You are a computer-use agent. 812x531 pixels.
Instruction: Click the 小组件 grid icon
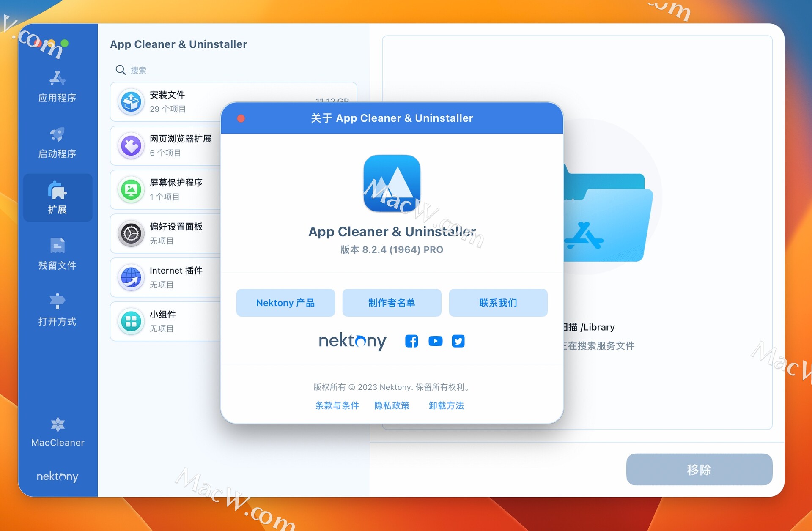[x=131, y=322]
